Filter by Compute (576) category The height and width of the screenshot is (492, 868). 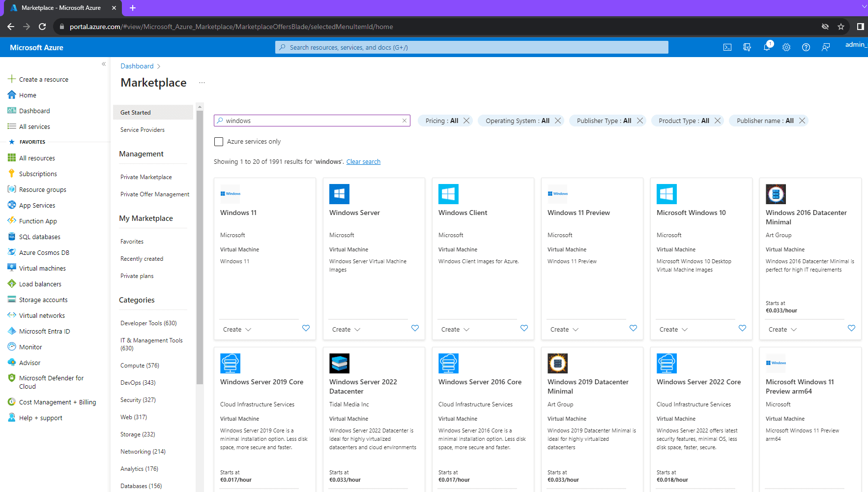coord(140,366)
